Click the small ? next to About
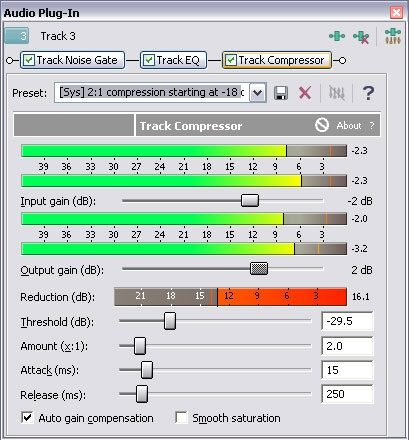 [372, 126]
